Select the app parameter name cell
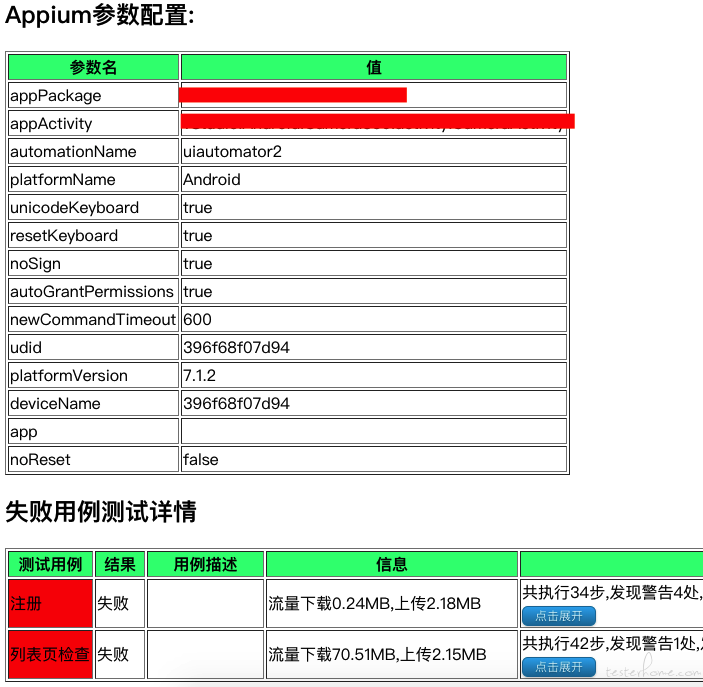Viewport: 703px width, 687px height. tap(93, 431)
